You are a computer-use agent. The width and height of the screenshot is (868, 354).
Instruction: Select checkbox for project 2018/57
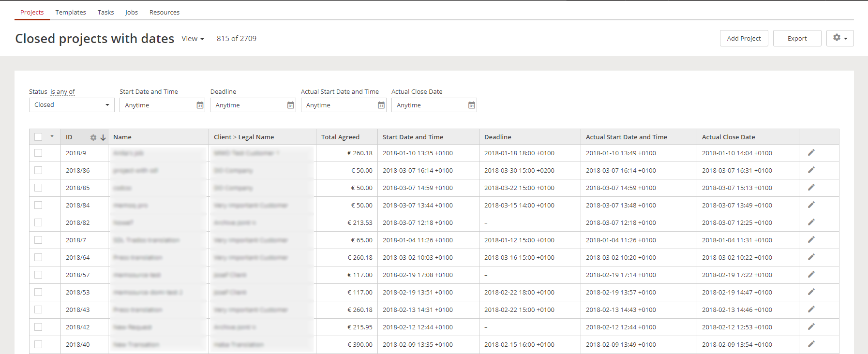pos(38,275)
